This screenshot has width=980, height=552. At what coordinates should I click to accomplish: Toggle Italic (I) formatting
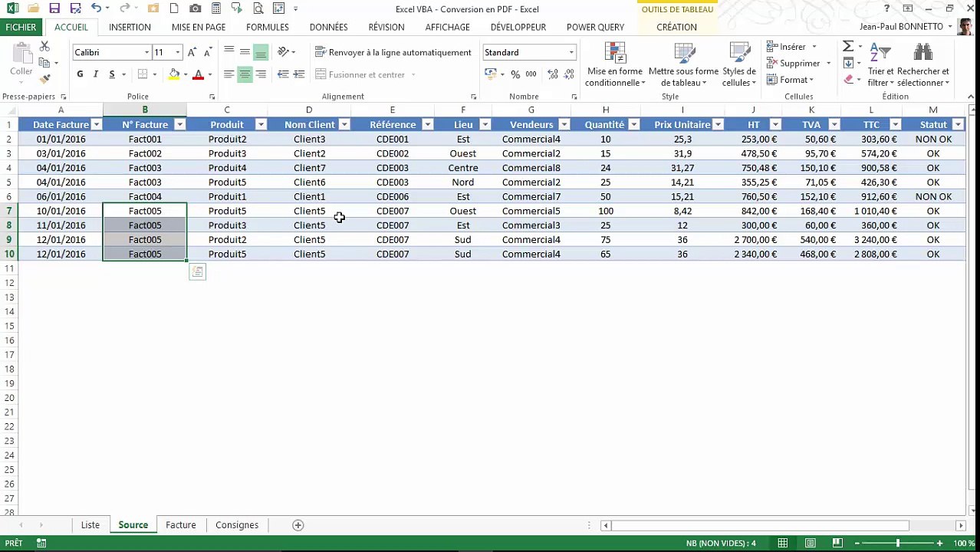[96, 74]
